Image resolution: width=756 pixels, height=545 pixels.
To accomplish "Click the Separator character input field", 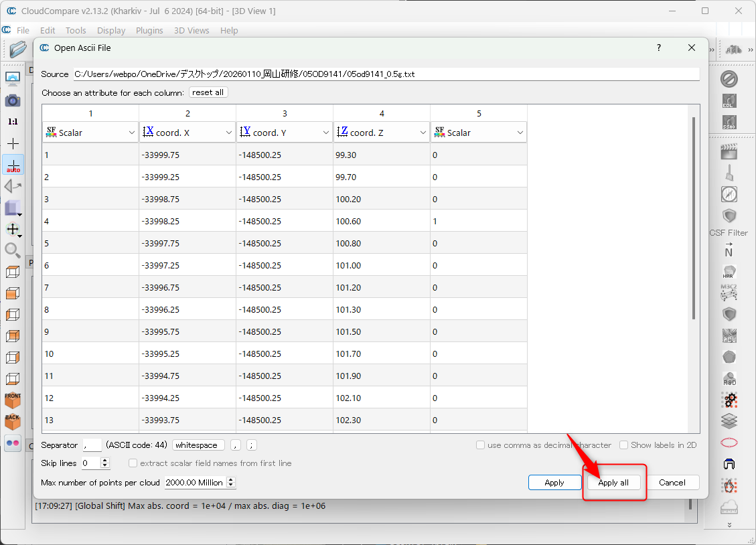I will [92, 445].
